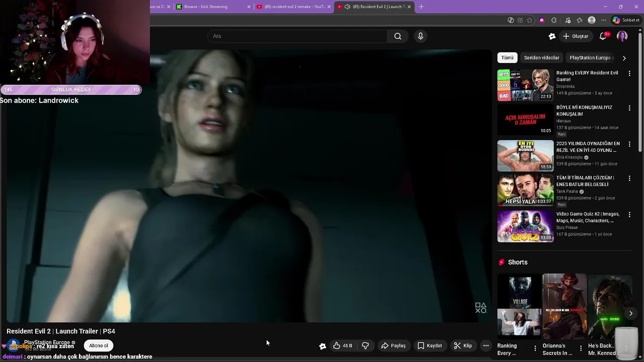This screenshot has width=644, height=362.
Task: Click the Droprecks channel name
Action: click(x=566, y=86)
